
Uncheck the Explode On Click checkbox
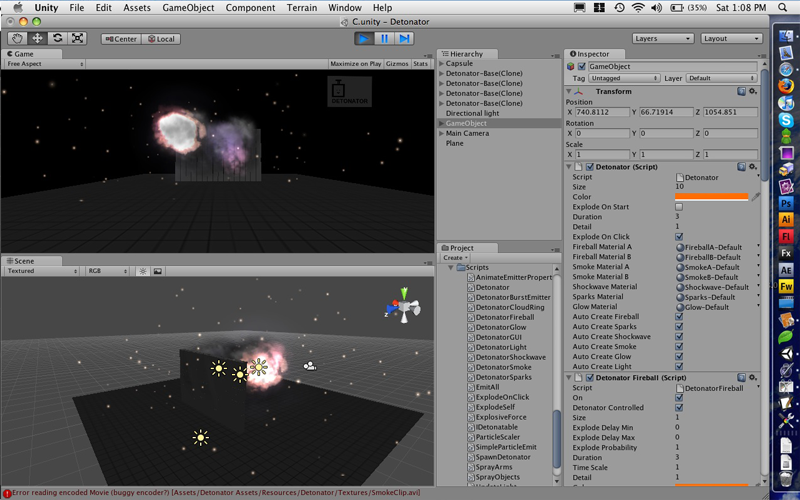[x=679, y=237]
